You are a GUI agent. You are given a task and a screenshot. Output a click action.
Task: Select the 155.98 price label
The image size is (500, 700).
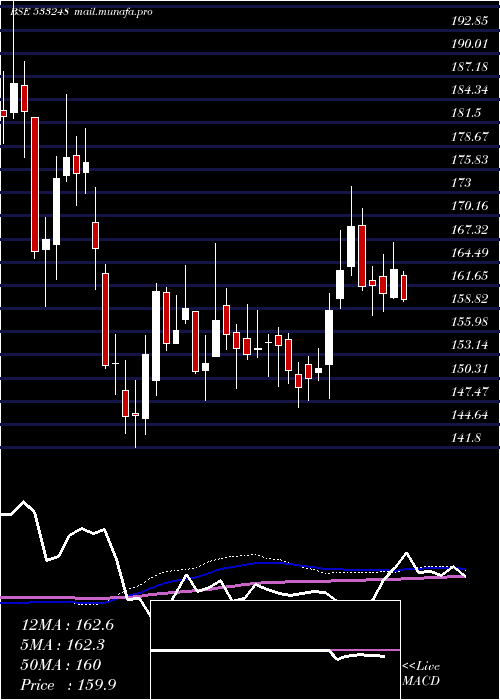click(469, 322)
